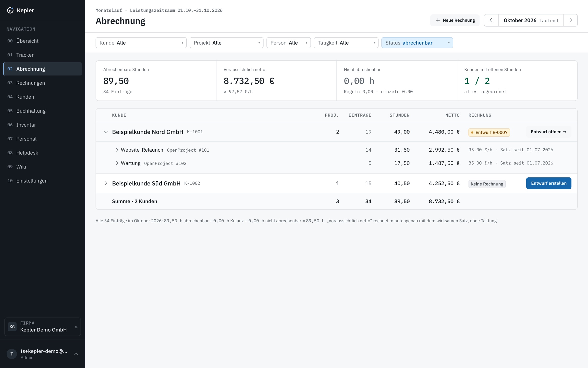Image resolution: width=588 pixels, height=368 pixels.
Task: Click the Entwurf E-0007 badge
Action: (489, 132)
